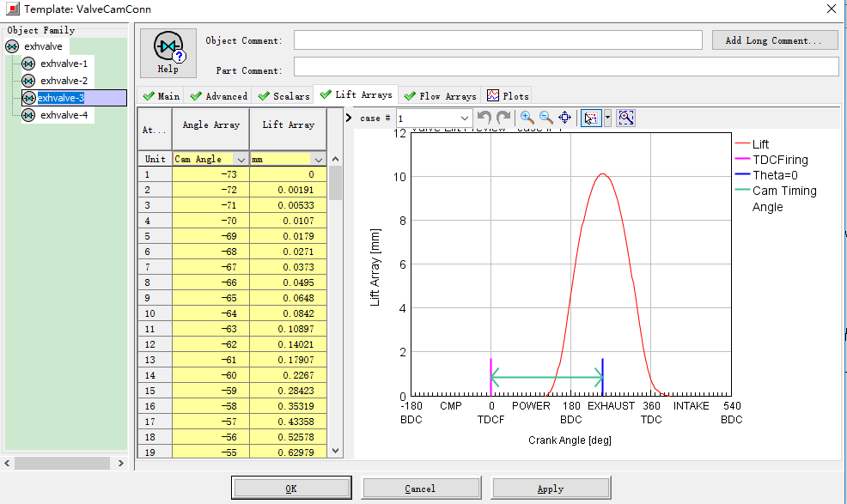The width and height of the screenshot is (847, 504).
Task: Click the Object Comment text field
Action: [497, 40]
